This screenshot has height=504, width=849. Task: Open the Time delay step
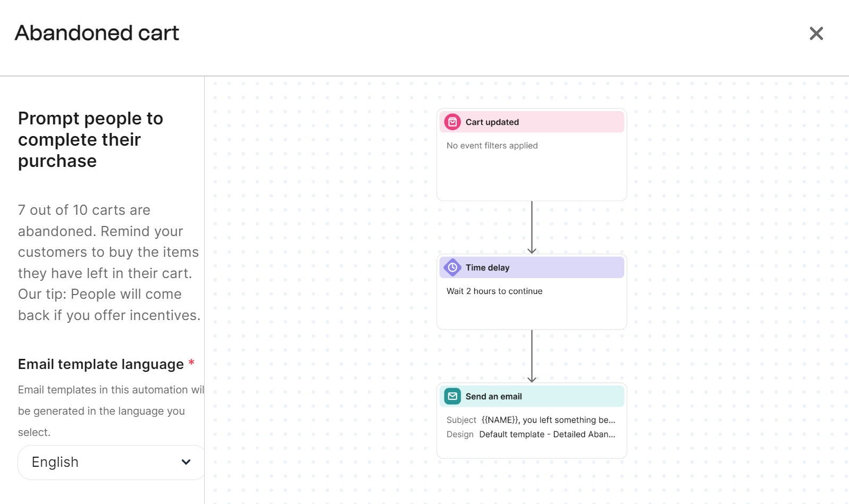pyautogui.click(x=532, y=291)
